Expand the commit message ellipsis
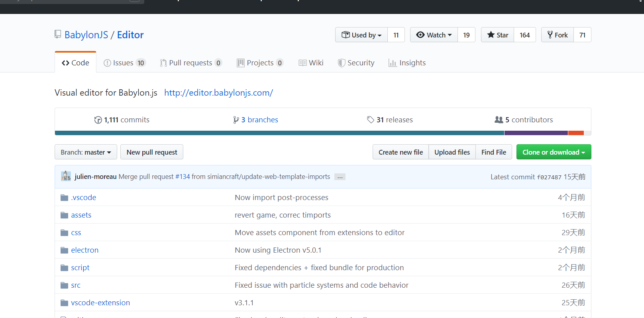Screen dimensions: 644x318 click(340, 177)
